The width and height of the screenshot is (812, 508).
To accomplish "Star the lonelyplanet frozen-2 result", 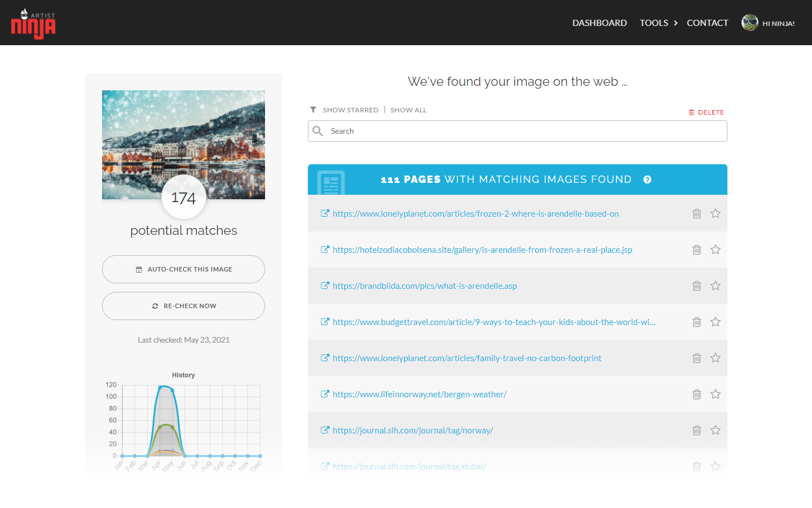I will pos(716,213).
